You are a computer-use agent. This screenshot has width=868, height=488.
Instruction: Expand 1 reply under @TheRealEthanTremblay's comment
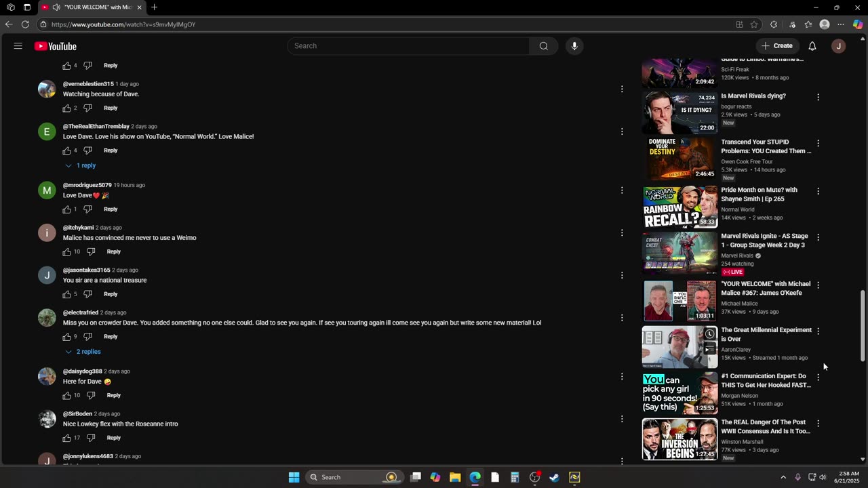pos(81,165)
